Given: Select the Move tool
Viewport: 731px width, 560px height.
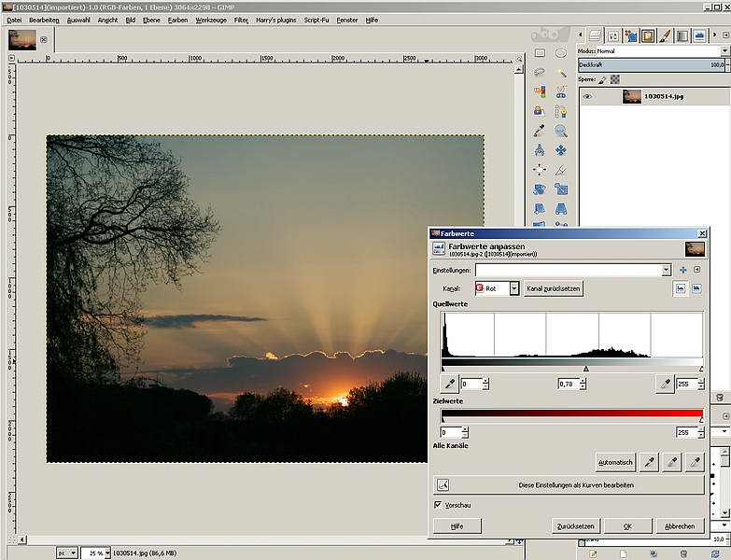Looking at the screenshot, I should coord(561,150).
